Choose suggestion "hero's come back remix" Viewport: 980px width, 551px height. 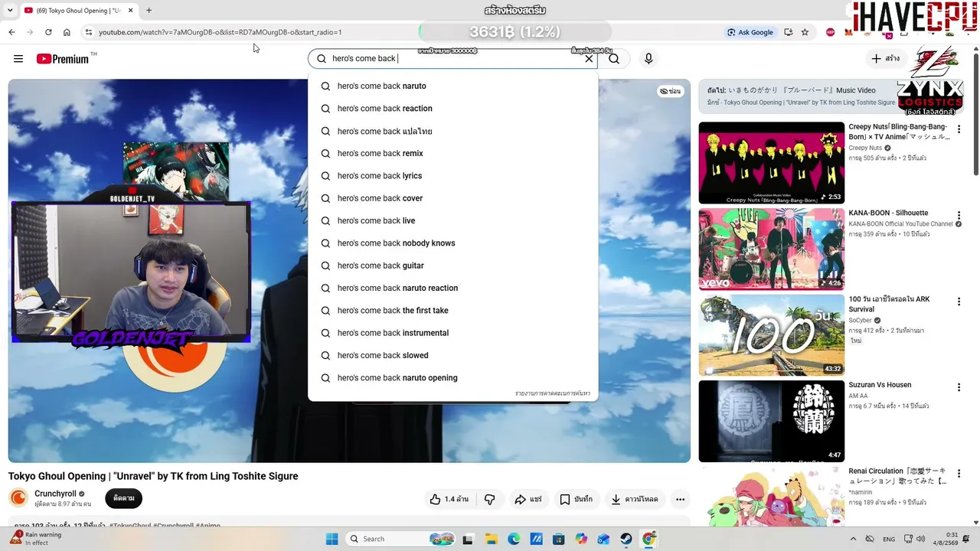[452, 153]
